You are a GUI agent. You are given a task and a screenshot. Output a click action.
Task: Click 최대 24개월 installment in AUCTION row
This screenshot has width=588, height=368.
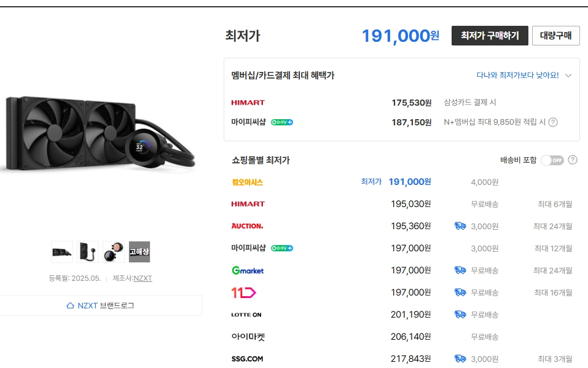point(553,226)
